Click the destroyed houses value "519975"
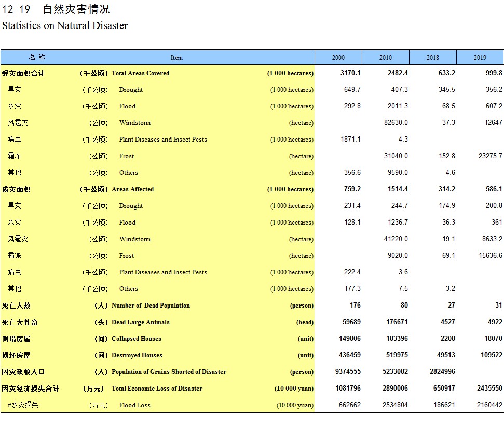Screen dimensions: 504x430 pyautogui.click(x=397, y=355)
